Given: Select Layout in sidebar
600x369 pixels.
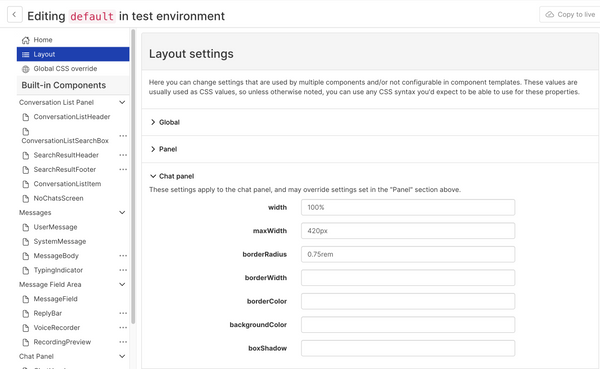Looking at the screenshot, I should point(73,54).
